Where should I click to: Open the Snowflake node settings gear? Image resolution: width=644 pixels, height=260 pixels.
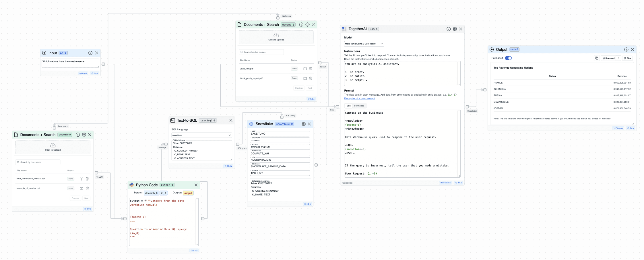(304, 124)
